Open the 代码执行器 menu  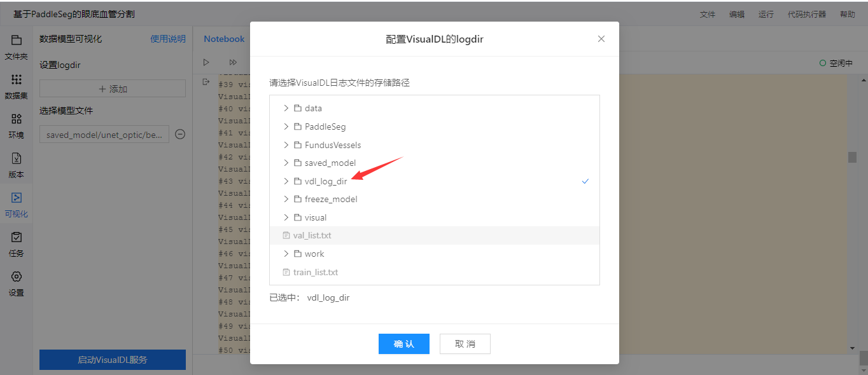(807, 14)
